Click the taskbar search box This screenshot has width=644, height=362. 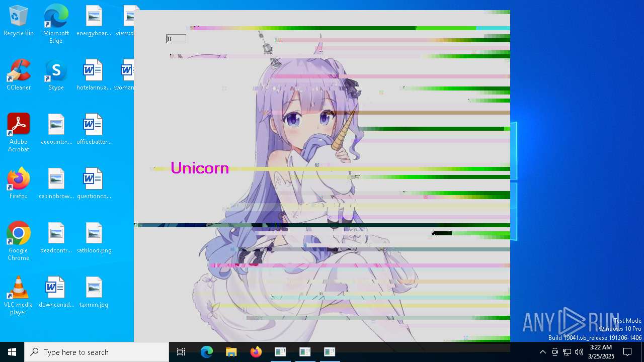pyautogui.click(x=97, y=352)
